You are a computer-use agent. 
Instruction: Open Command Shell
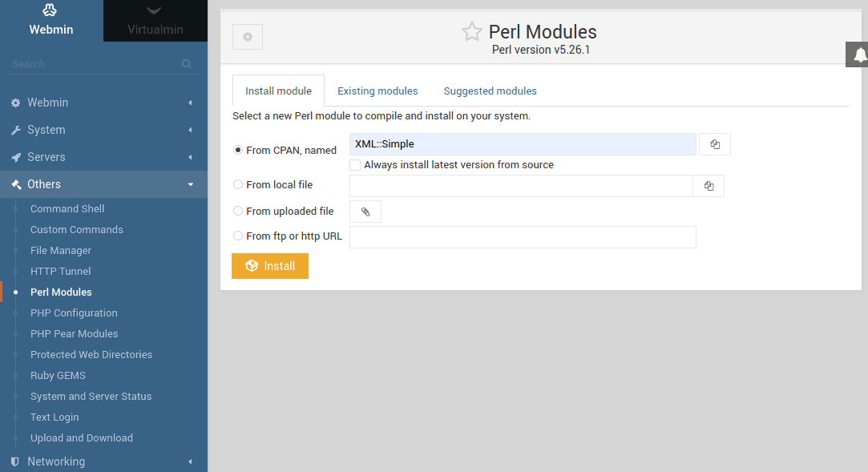pyautogui.click(x=67, y=208)
